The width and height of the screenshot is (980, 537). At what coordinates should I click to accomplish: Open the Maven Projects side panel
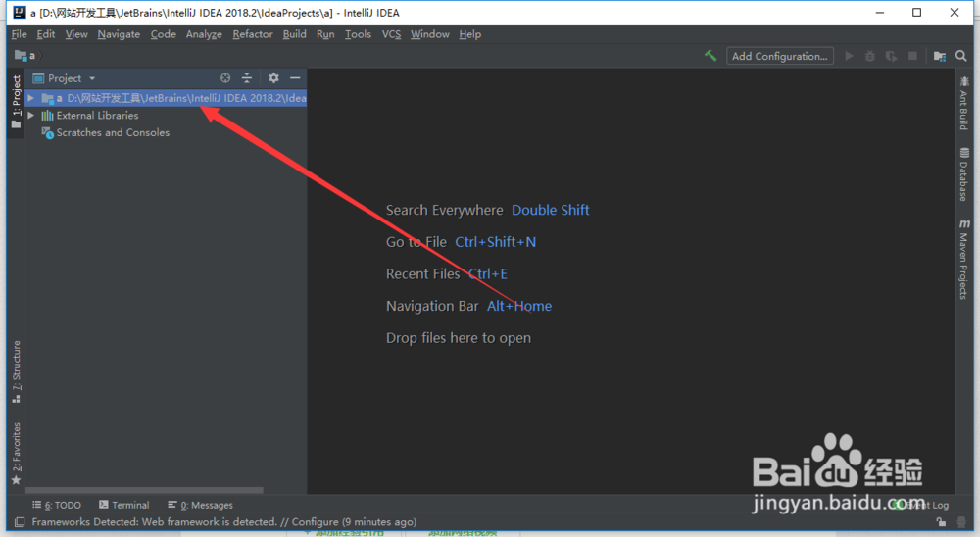point(963,259)
